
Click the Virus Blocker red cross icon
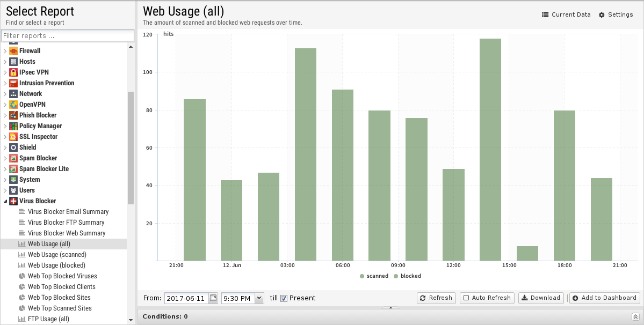(13, 201)
